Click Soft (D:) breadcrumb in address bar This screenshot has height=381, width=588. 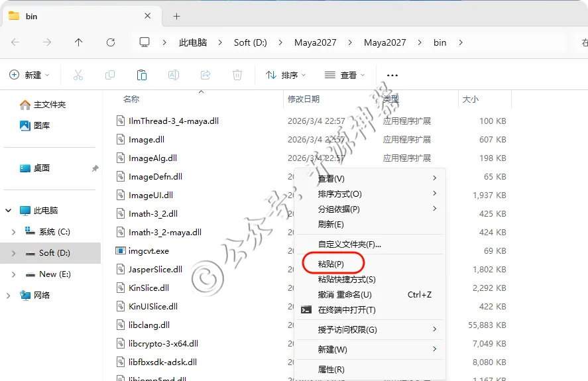click(x=250, y=43)
